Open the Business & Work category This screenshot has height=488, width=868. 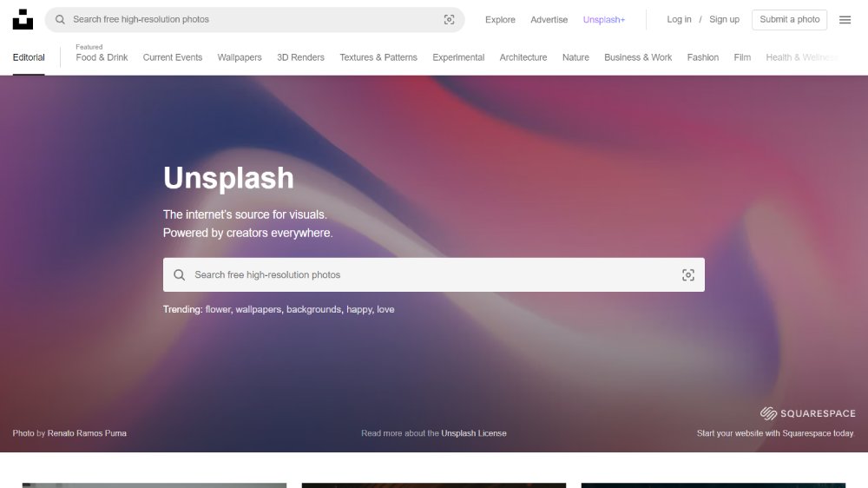638,57
